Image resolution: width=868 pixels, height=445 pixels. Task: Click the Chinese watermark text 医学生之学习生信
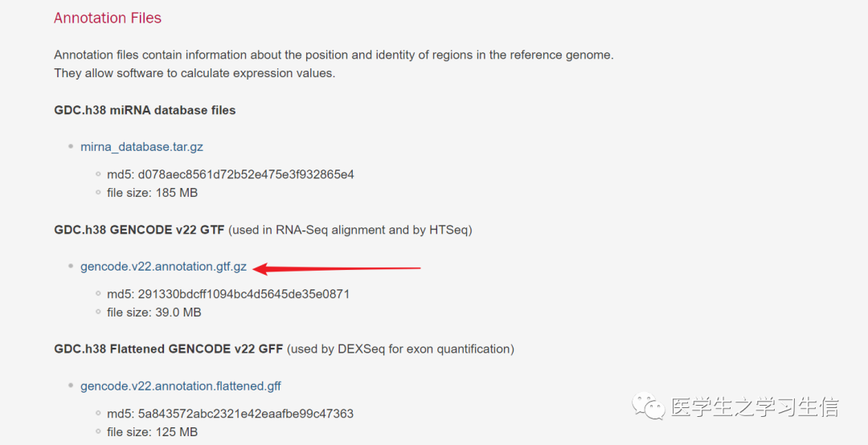[x=755, y=406]
